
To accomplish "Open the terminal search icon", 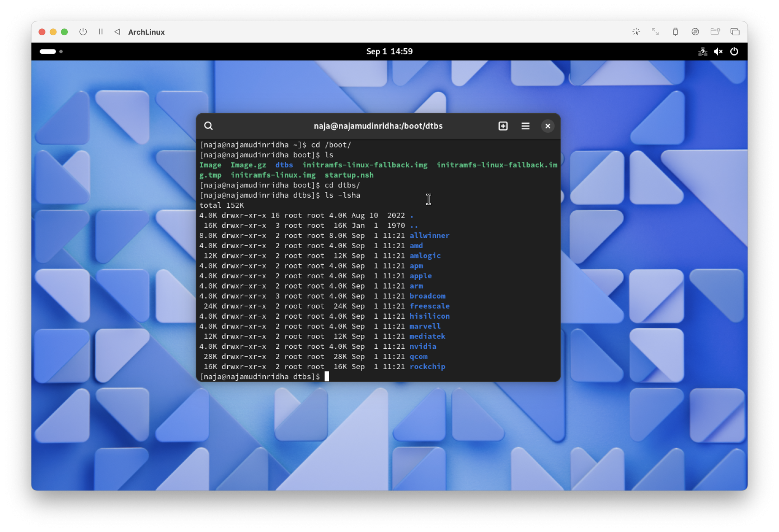I will coord(209,126).
